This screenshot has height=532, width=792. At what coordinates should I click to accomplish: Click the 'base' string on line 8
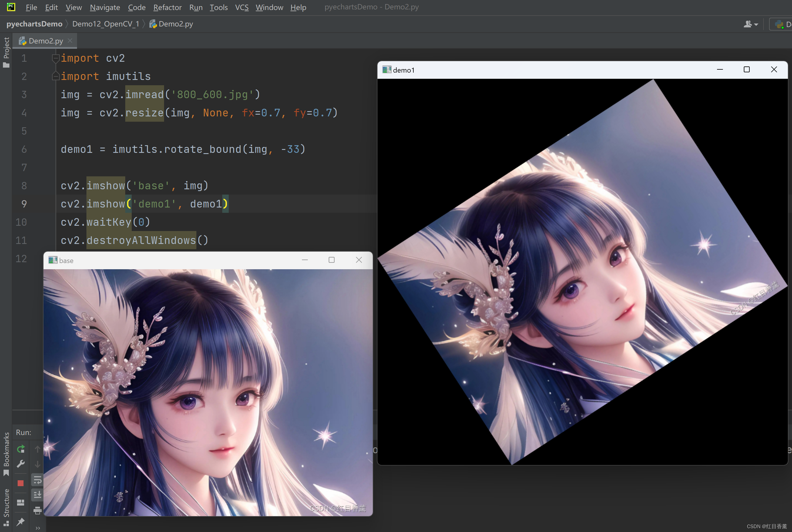click(151, 186)
